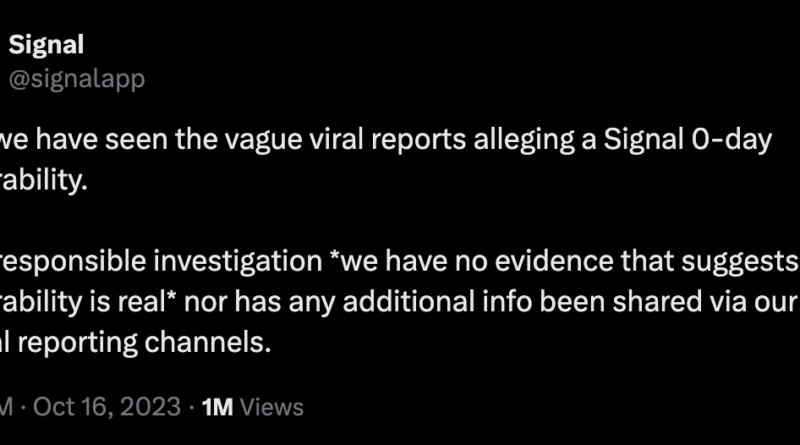Open the Oct 16, 2023 timestamp link
The width and height of the screenshot is (800, 445).
107,407
